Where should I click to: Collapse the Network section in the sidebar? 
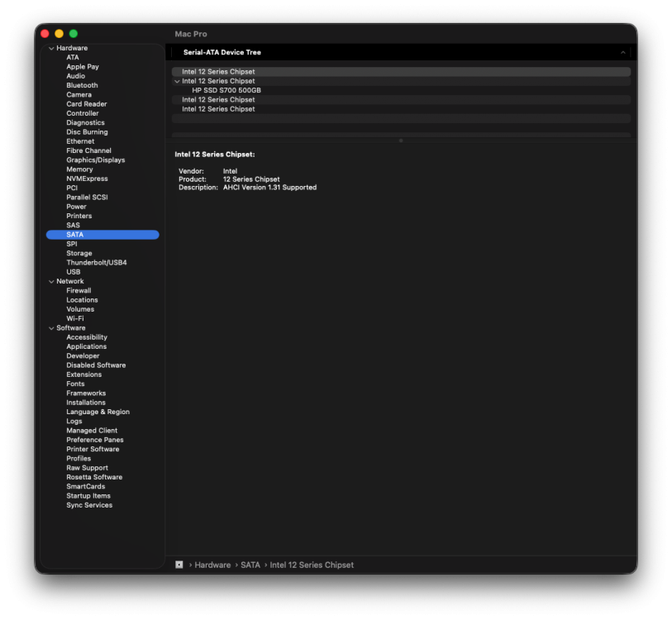[x=51, y=282]
